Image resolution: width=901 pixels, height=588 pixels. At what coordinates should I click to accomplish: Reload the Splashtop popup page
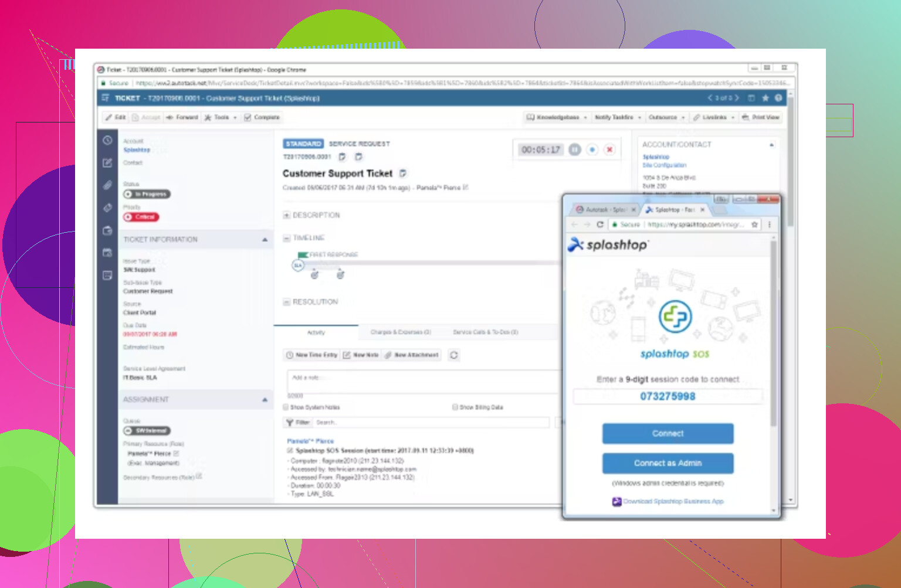click(x=600, y=225)
